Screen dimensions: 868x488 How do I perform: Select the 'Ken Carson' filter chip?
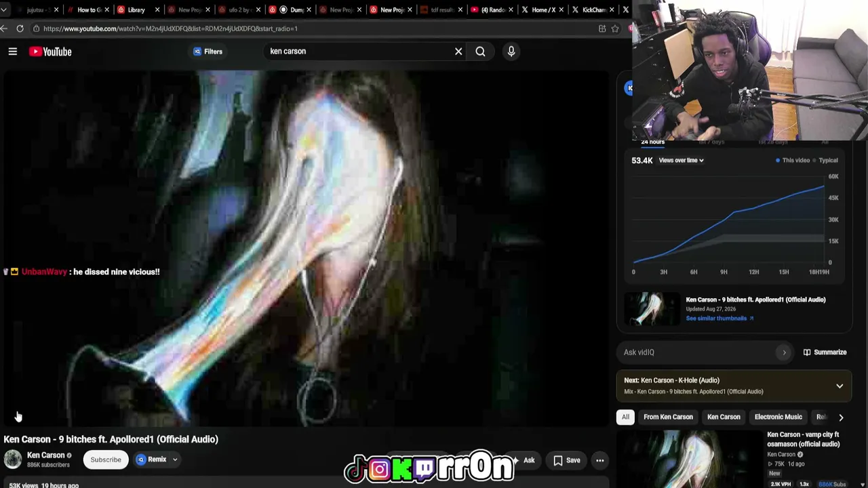(x=724, y=418)
